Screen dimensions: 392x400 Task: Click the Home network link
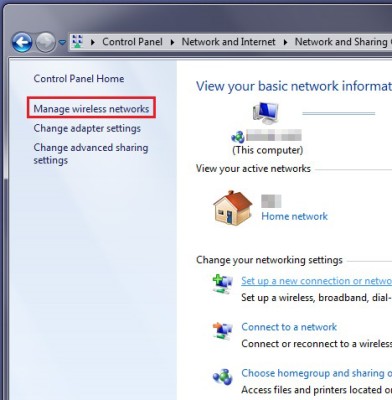coord(294,216)
